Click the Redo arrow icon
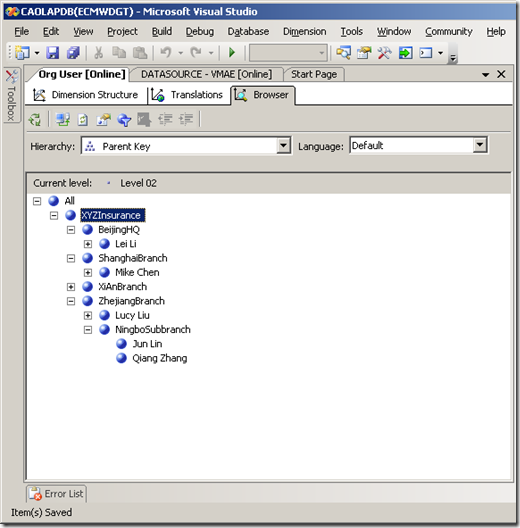The image size is (520, 528). pos(196,53)
